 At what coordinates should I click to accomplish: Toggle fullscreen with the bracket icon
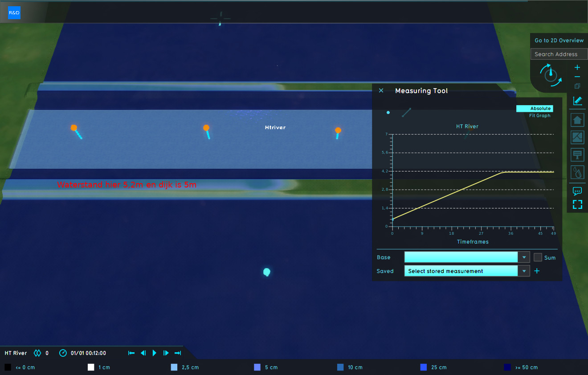[x=577, y=205]
